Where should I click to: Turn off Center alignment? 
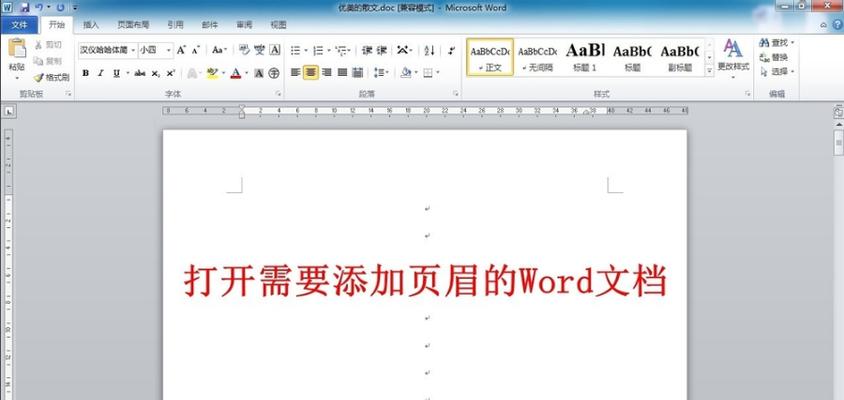(x=311, y=72)
